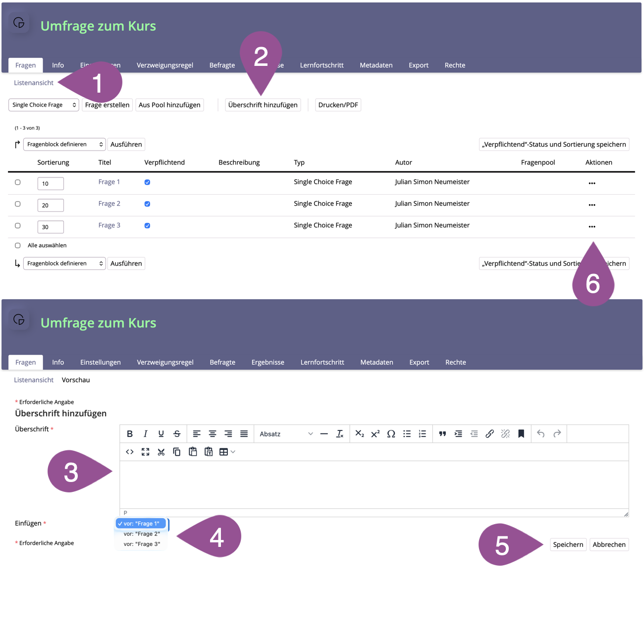Viewport: 644px width, 644px height.
Task: Open source code view in the editor
Action: (130, 452)
